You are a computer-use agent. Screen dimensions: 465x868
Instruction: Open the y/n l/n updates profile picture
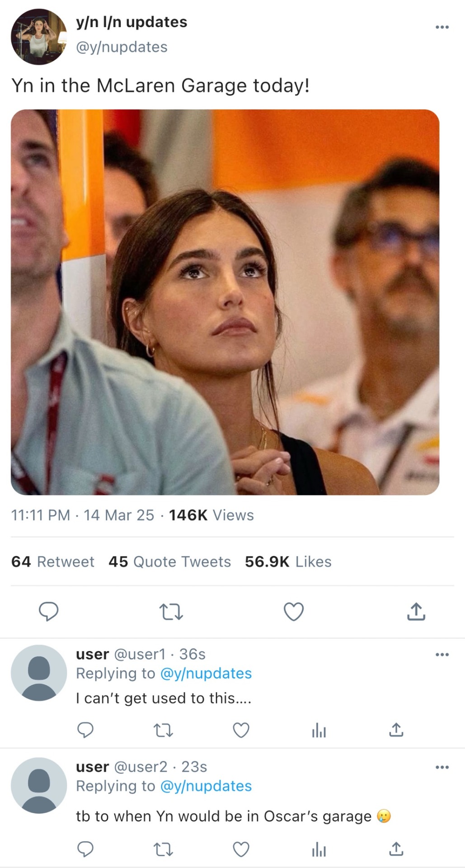pyautogui.click(x=39, y=37)
